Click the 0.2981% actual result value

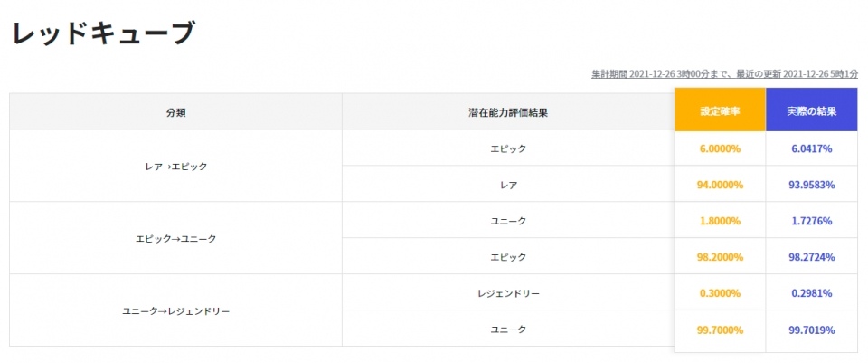(x=811, y=293)
